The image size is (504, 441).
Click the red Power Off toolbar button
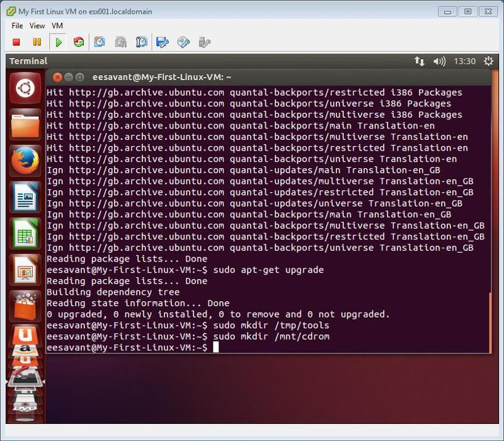[x=16, y=42]
